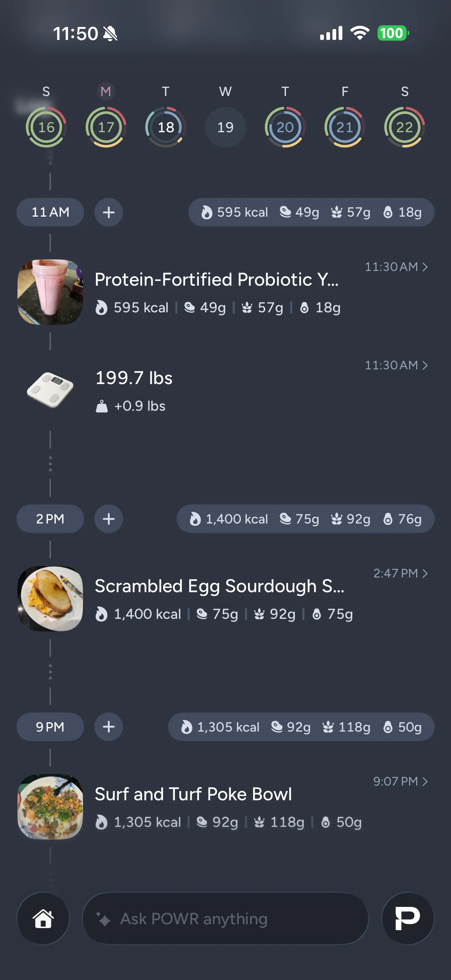Add an entry to the 11 AM slot
The height and width of the screenshot is (980, 451).
click(109, 212)
